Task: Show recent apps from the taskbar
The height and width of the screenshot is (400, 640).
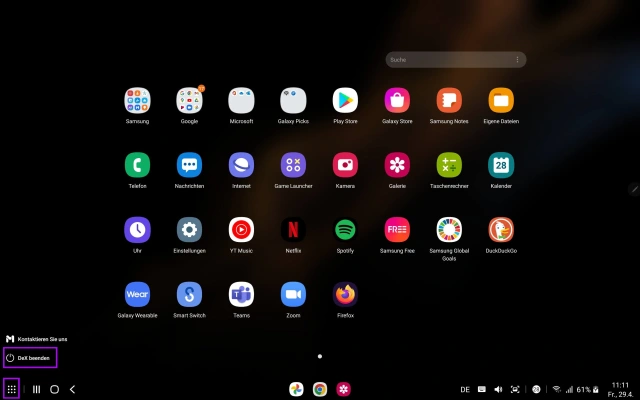Action: click(x=36, y=389)
